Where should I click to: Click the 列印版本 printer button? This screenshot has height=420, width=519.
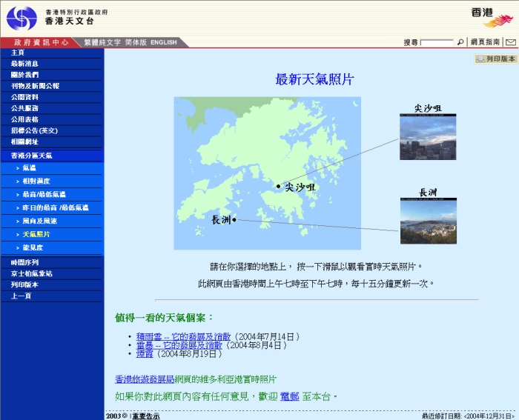click(495, 59)
